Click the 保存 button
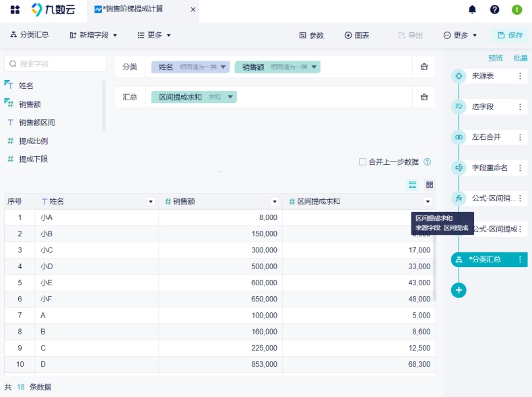The image size is (532, 397). coord(510,35)
